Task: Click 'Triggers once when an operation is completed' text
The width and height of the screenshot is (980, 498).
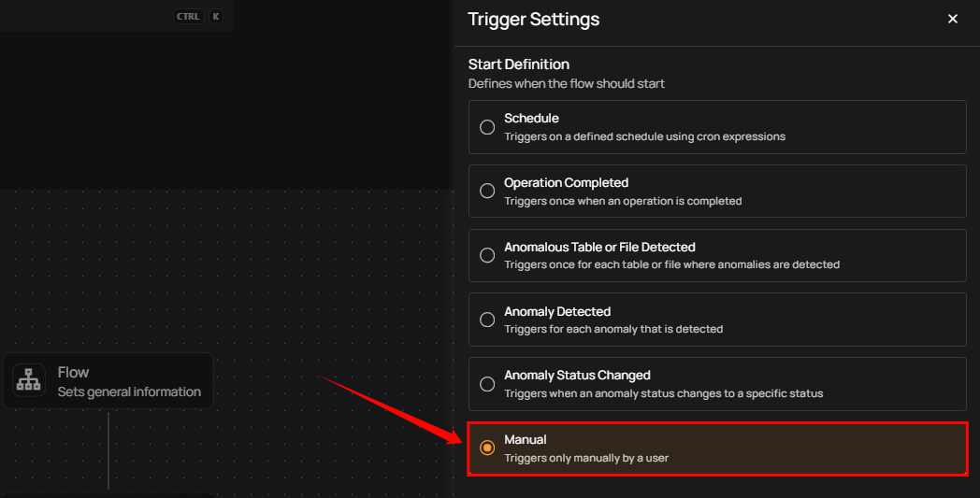Action: [623, 201]
